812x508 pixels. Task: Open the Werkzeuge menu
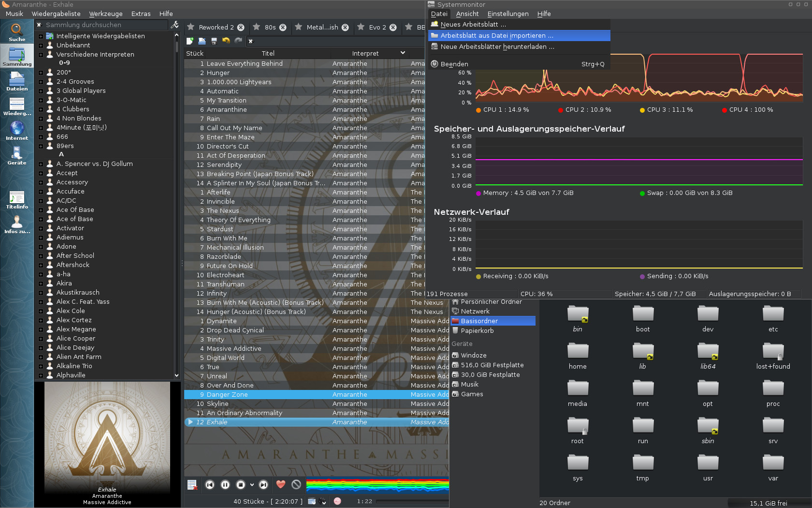106,14
